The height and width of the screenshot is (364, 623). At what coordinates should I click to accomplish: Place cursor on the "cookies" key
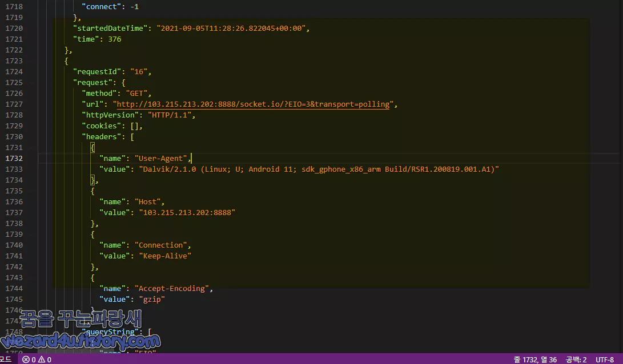click(101, 126)
